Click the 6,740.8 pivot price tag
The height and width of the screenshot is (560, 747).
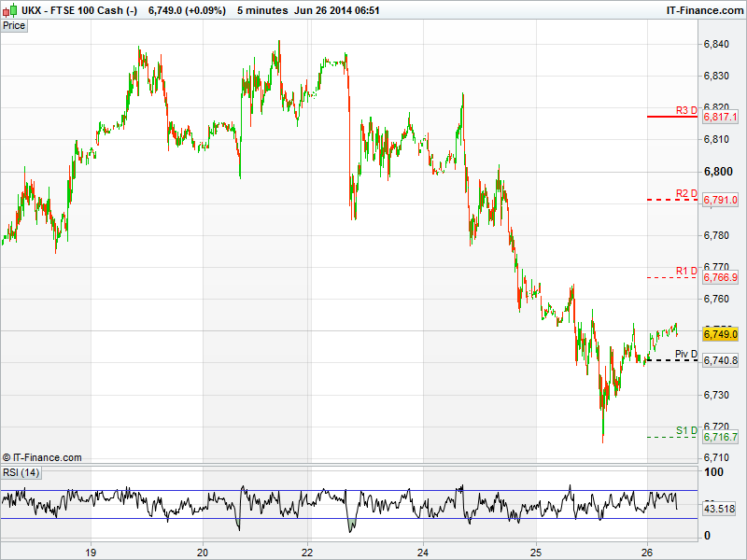(x=720, y=360)
